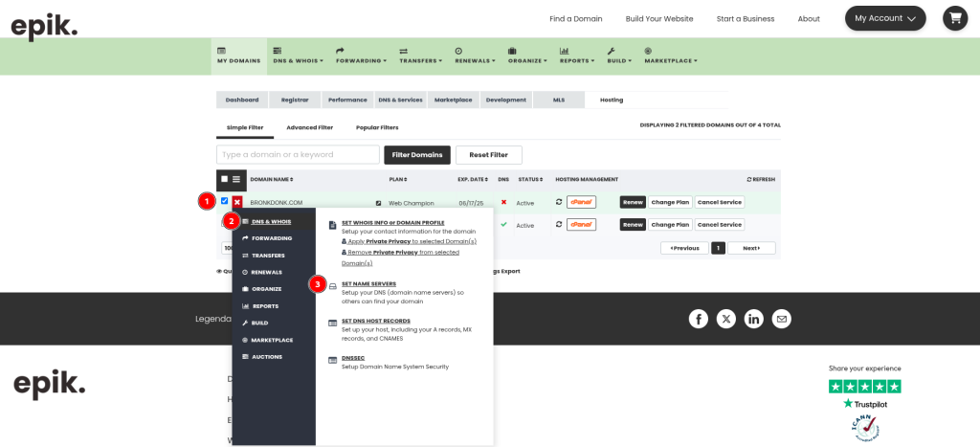Apply Private Privacy to selected domains
The image size is (980, 447).
pos(412,241)
